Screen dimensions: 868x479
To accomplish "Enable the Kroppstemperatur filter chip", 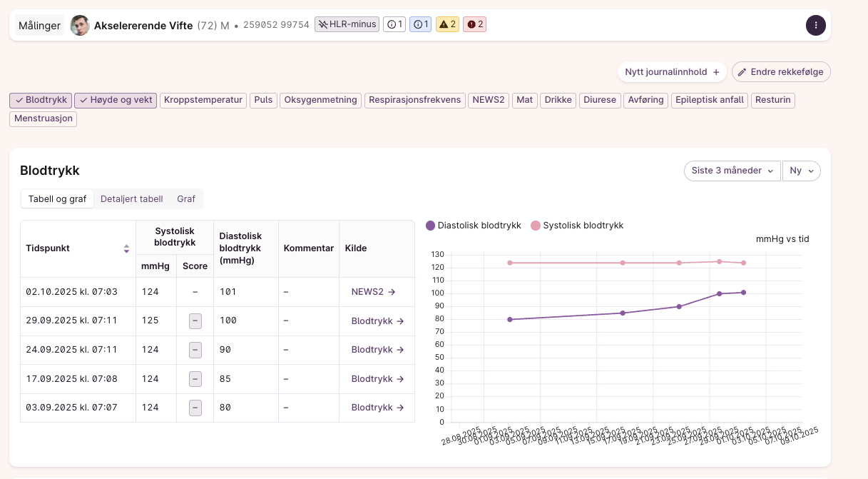I will tap(203, 101).
